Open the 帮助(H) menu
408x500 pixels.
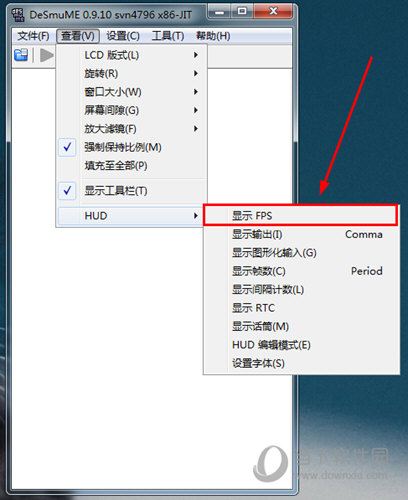coord(213,36)
